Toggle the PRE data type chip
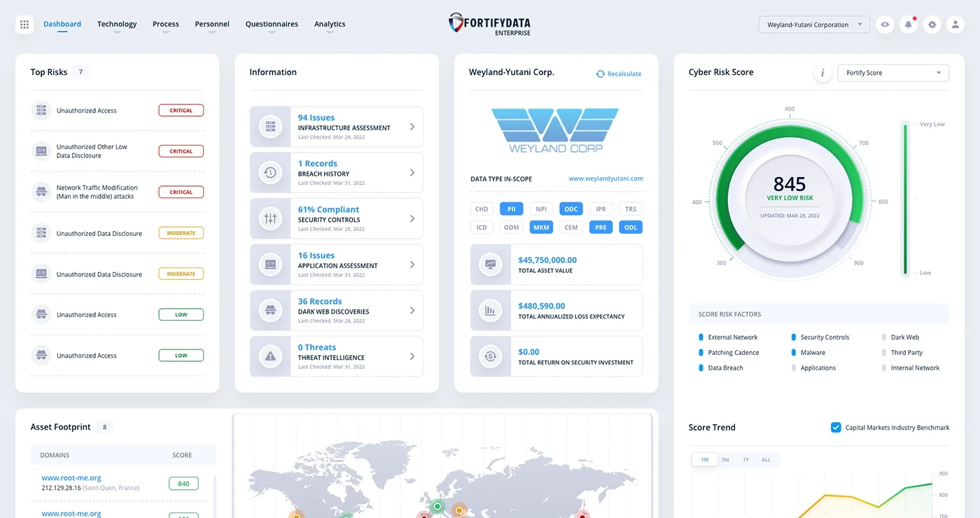The height and width of the screenshot is (518, 980). point(601,227)
